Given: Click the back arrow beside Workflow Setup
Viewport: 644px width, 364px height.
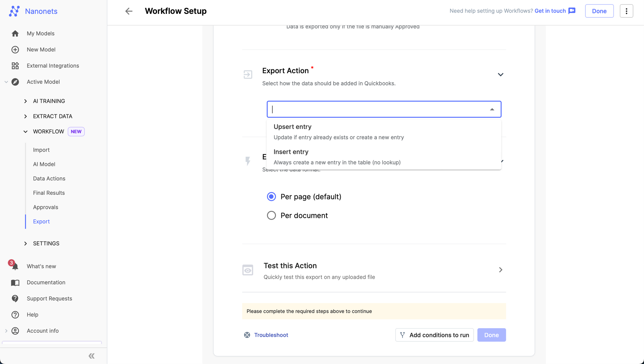Looking at the screenshot, I should tap(129, 11).
